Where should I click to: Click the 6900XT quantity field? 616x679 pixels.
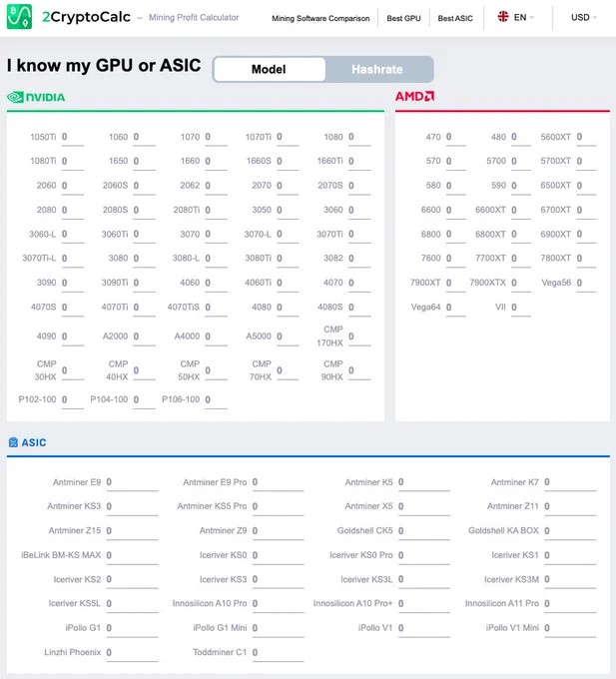(x=586, y=235)
